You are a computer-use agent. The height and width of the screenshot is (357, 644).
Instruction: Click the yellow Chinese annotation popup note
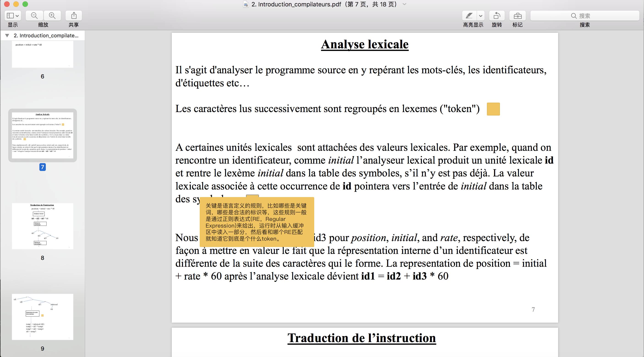pyautogui.click(x=257, y=222)
